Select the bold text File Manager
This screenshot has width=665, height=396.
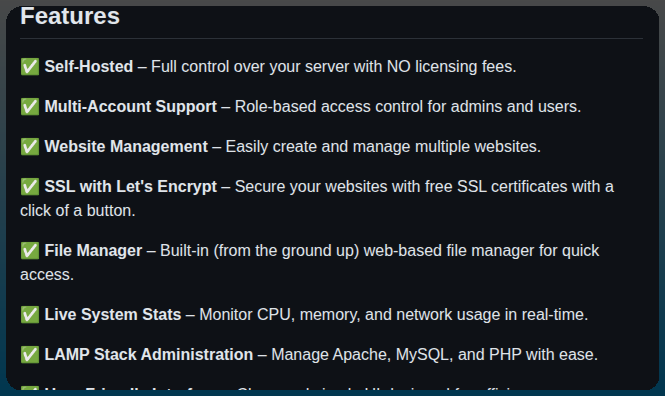(93, 251)
